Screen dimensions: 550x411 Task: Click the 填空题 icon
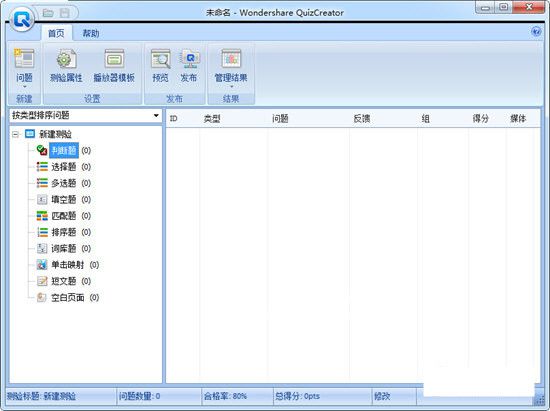(x=42, y=200)
